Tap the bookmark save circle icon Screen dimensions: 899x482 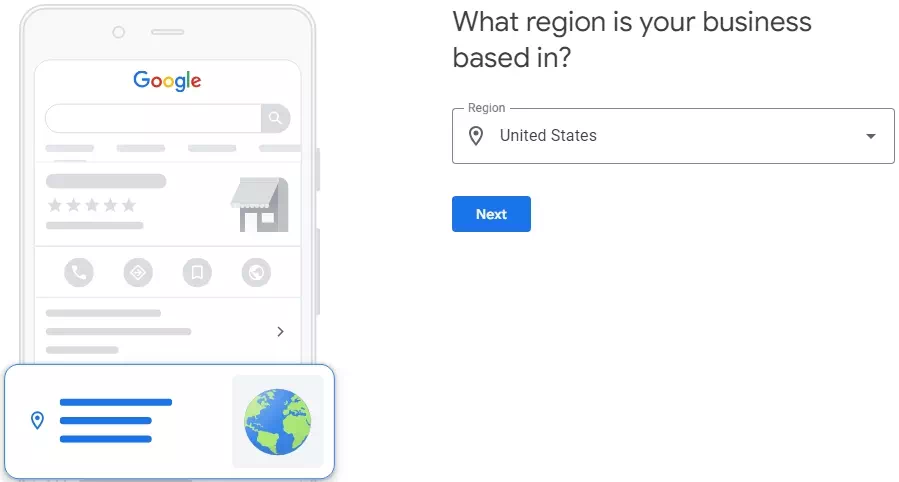point(197,272)
